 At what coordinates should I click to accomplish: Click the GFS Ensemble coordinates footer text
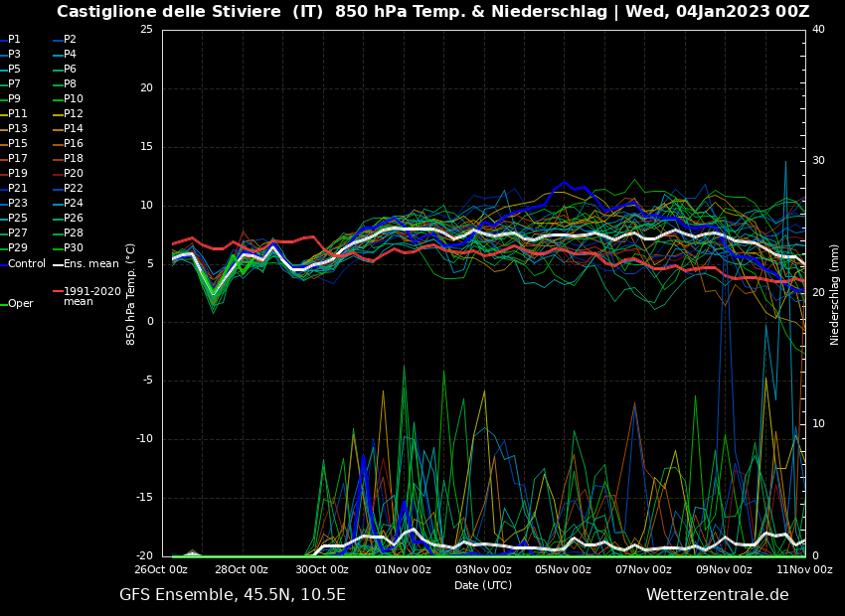(233, 595)
